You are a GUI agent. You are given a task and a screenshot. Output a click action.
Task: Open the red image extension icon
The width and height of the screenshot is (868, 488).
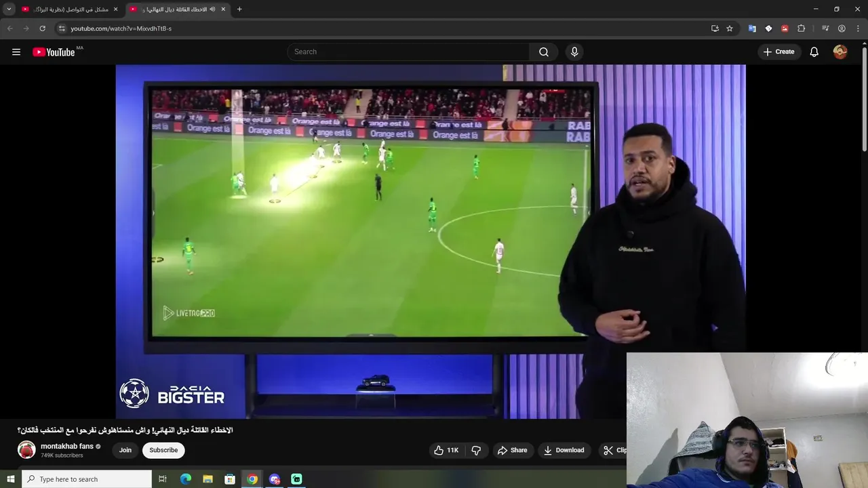click(785, 28)
